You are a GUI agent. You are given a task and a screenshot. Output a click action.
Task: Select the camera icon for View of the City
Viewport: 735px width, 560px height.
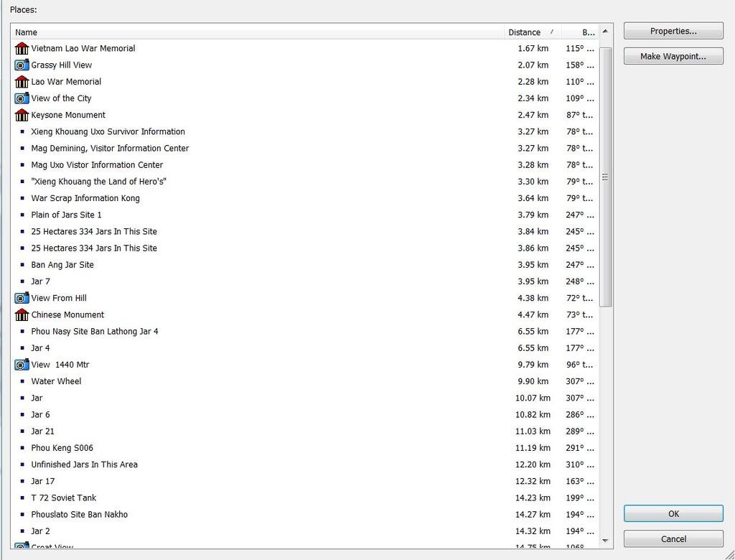(22, 98)
